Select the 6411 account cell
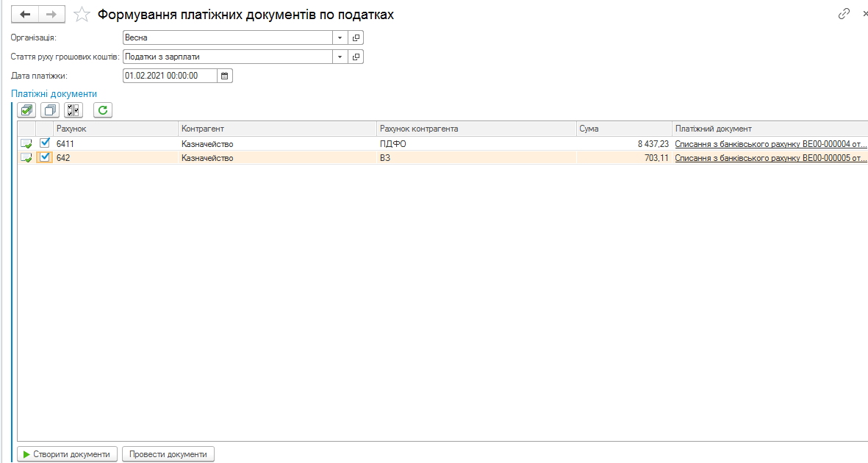 [x=115, y=144]
